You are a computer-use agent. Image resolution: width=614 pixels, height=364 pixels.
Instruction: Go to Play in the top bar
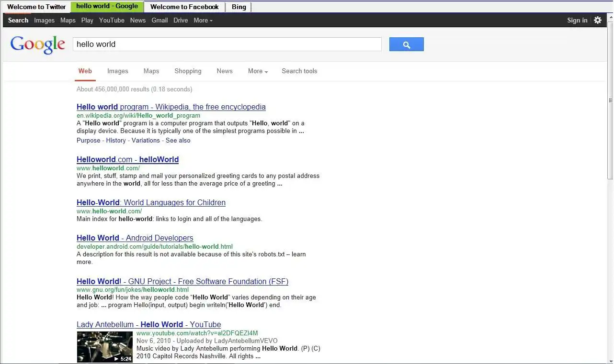(x=87, y=20)
